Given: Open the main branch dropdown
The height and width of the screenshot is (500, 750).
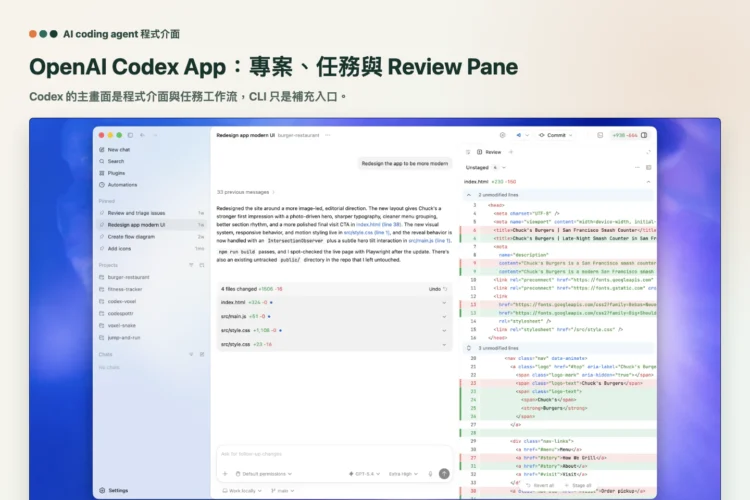Looking at the screenshot, I should [x=283, y=491].
